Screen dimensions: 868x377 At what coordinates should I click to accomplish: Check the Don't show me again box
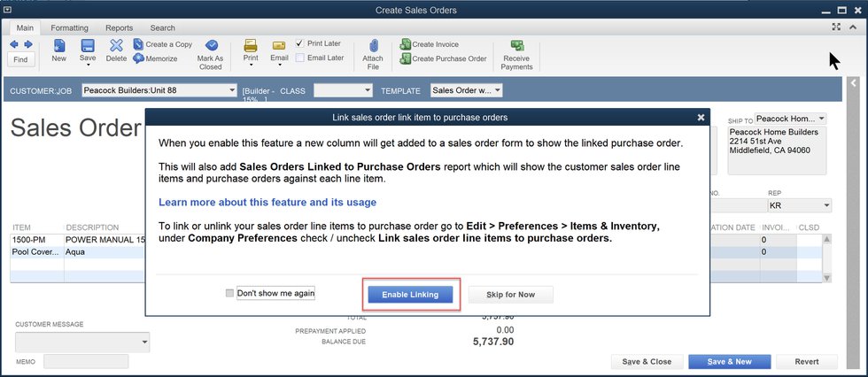[230, 293]
